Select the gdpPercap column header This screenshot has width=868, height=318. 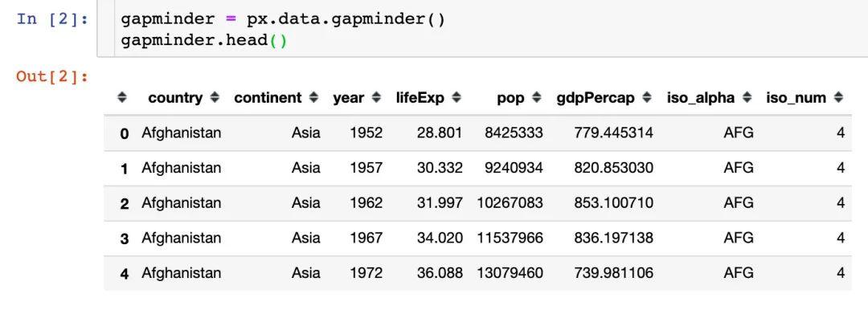pyautogui.click(x=596, y=99)
